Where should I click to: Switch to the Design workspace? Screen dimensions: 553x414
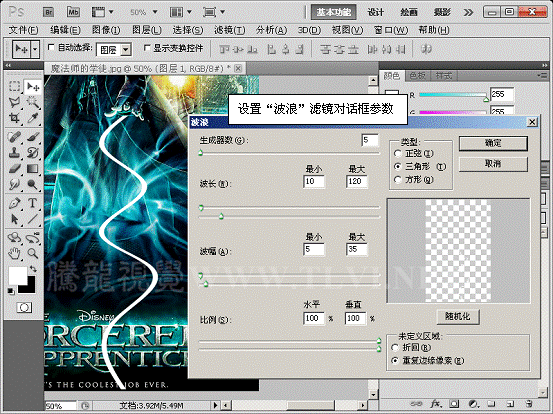(x=375, y=12)
